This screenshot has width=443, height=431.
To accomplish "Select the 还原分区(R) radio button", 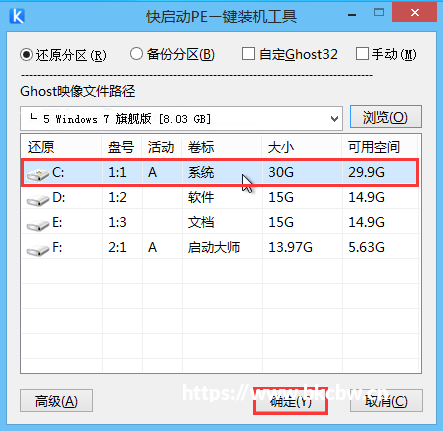I will coord(26,55).
